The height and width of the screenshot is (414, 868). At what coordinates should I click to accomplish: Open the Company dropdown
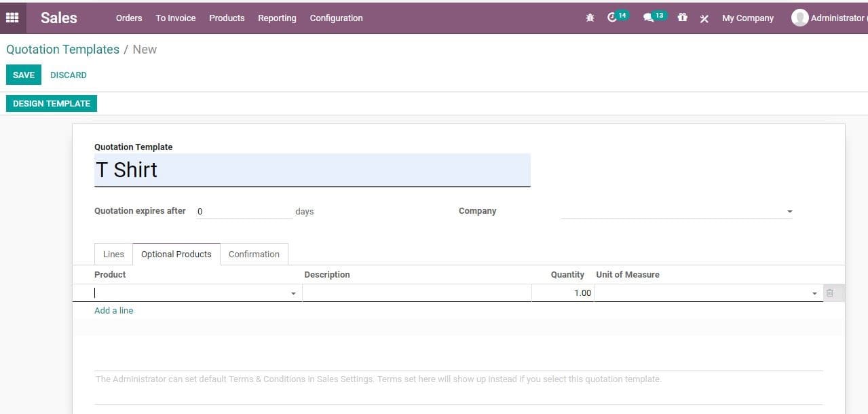tap(789, 211)
